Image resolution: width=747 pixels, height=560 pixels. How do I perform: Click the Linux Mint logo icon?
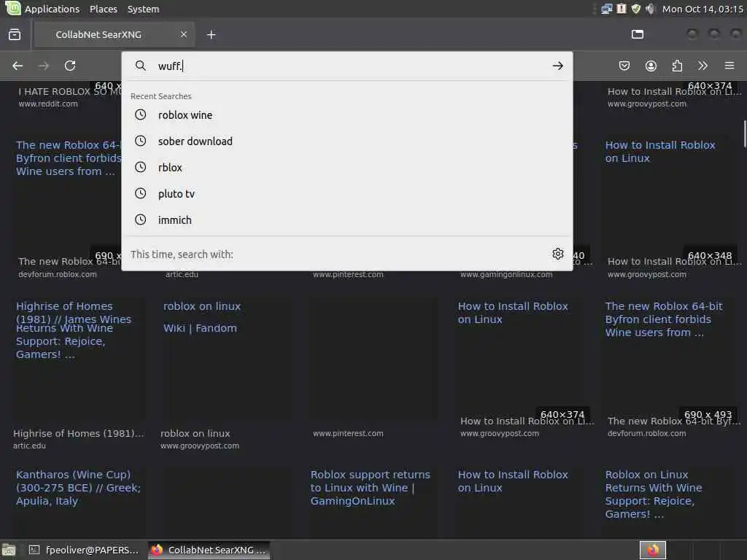(12, 7)
